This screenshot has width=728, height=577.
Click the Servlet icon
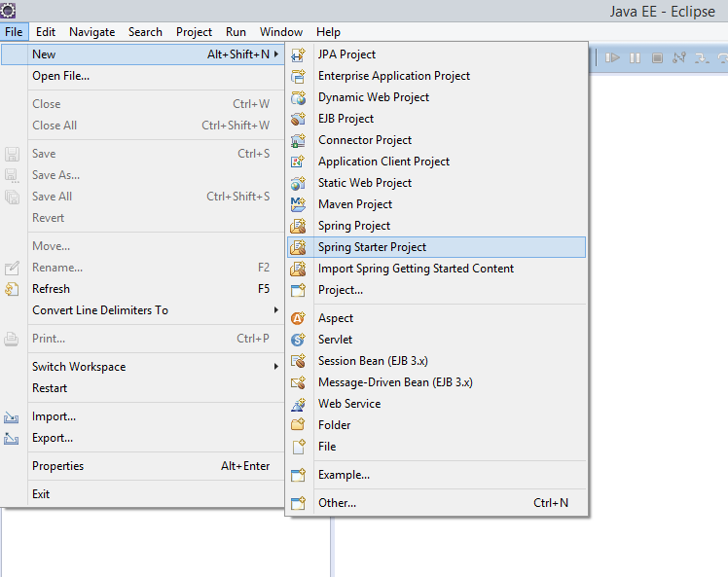click(x=298, y=340)
